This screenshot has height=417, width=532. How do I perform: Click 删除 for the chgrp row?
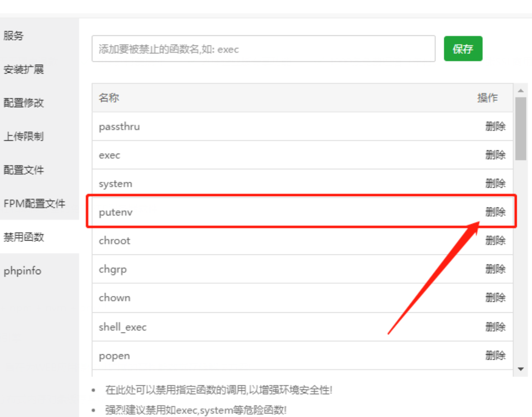point(495,269)
